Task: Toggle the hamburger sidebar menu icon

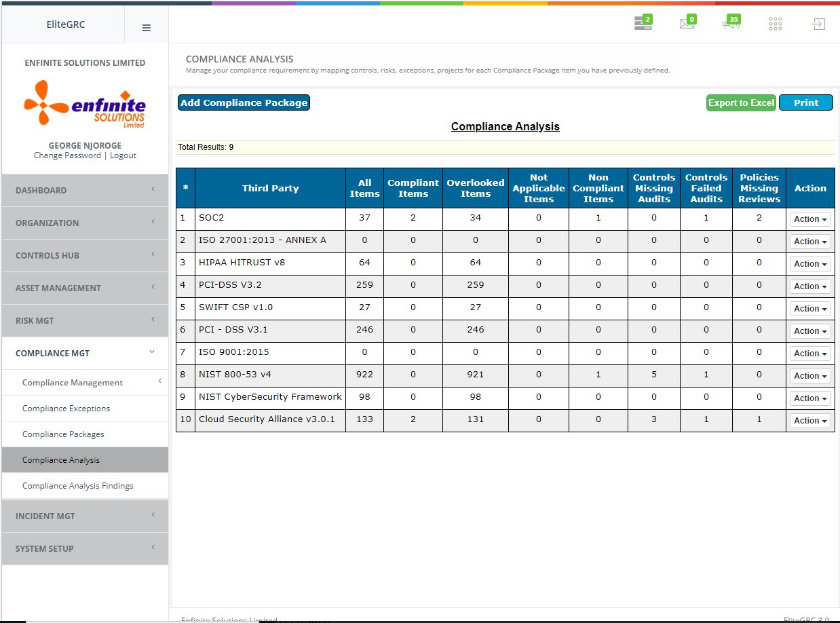Action: point(146,28)
